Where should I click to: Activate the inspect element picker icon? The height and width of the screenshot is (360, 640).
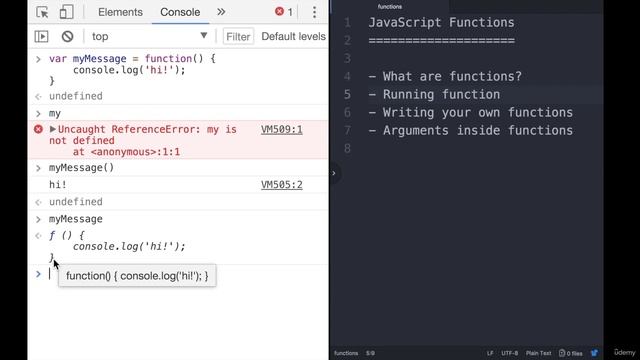42,12
